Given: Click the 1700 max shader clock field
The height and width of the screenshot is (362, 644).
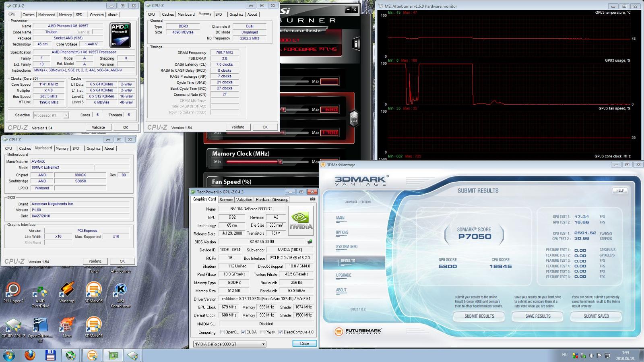Looking at the screenshot, I should click(329, 132).
